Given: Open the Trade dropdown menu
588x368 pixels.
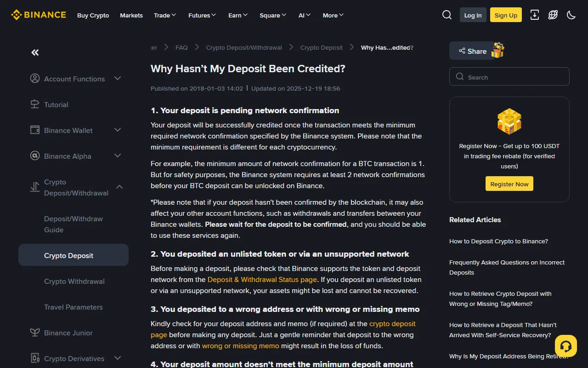Looking at the screenshot, I should (165, 15).
